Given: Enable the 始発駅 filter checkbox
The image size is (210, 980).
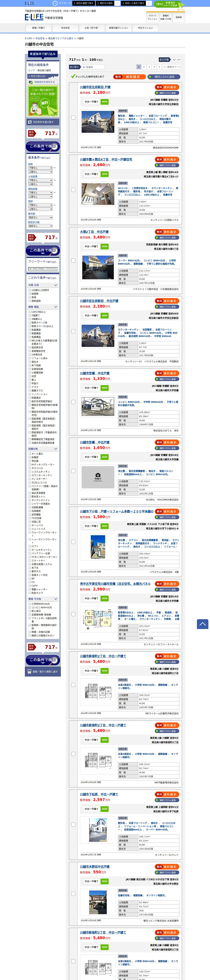Looking at the screenshot, I should click(x=30, y=294).
